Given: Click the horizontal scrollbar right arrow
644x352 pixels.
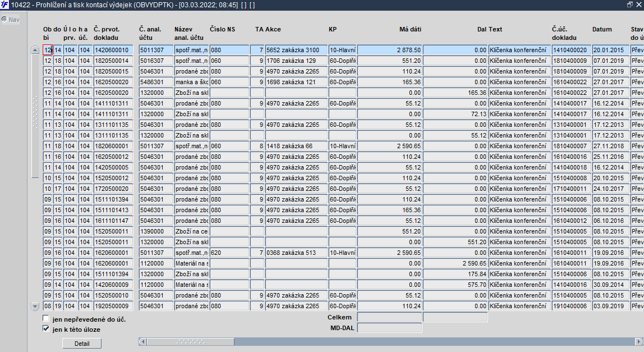Looking at the screenshot, I should (x=639, y=342).
